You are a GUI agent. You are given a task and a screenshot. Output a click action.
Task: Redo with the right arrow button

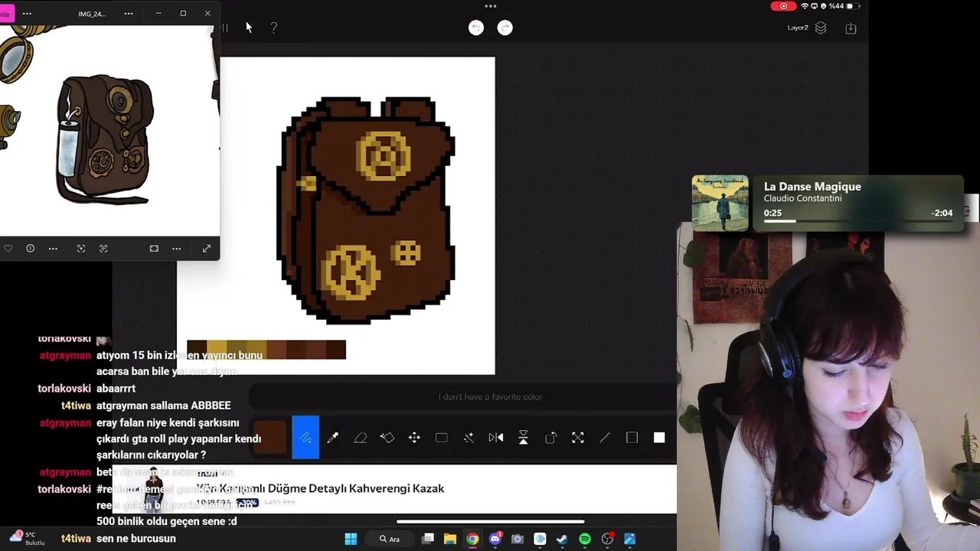505,28
